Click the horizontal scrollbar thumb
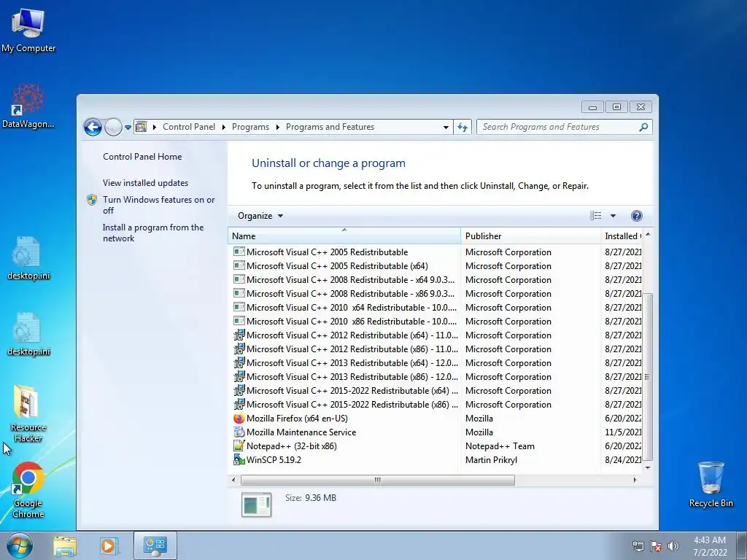This screenshot has width=747, height=560. (377, 480)
